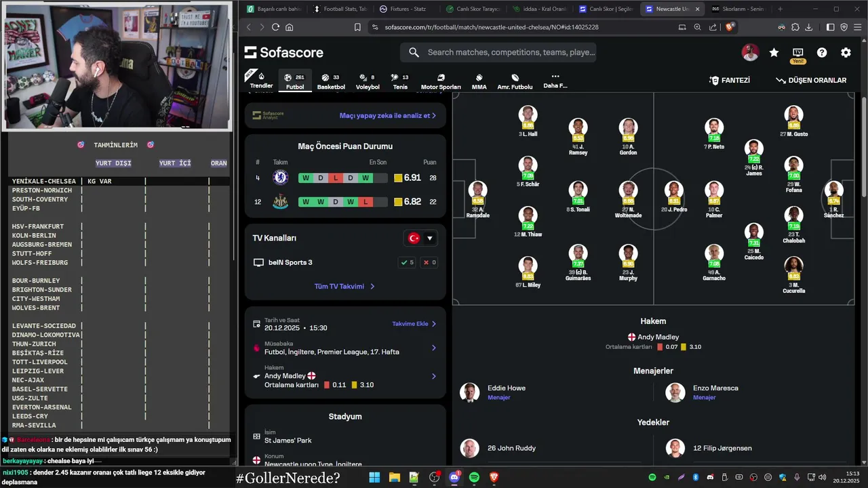Open Sofascore favorites star icon
The width and height of the screenshot is (868, 488).
point(774,52)
